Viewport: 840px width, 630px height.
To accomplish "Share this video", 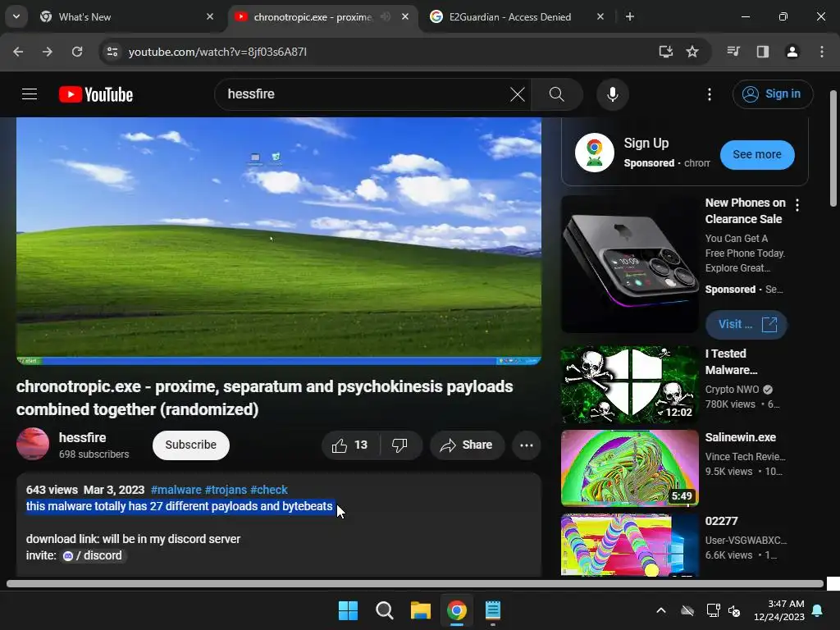I will coord(467,445).
